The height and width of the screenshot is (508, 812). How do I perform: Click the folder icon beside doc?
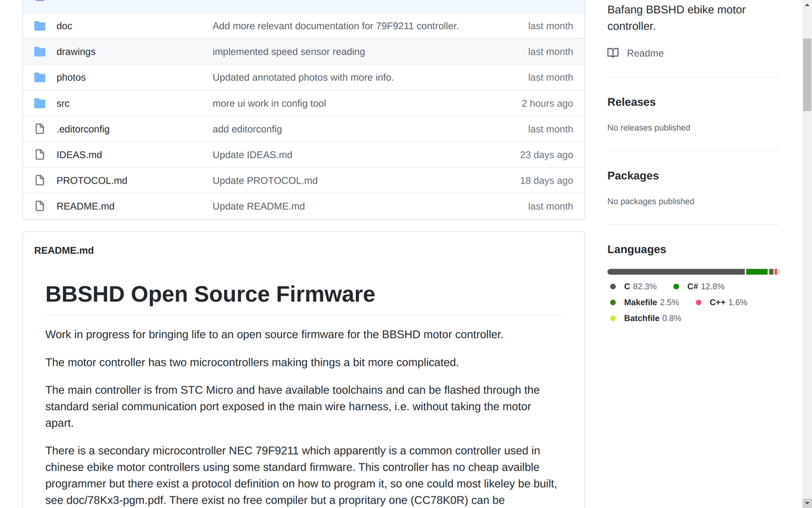(x=39, y=25)
